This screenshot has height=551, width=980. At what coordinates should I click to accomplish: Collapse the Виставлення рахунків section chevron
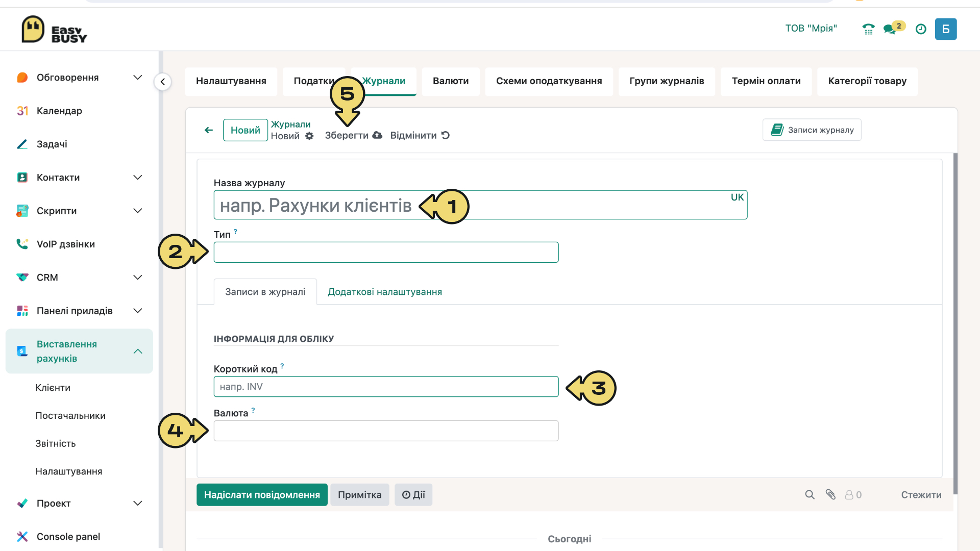137,351
